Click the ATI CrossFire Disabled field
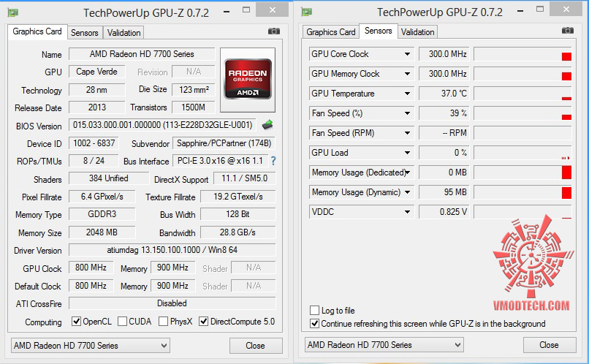Screen dimensions: 589x364 click(172, 303)
